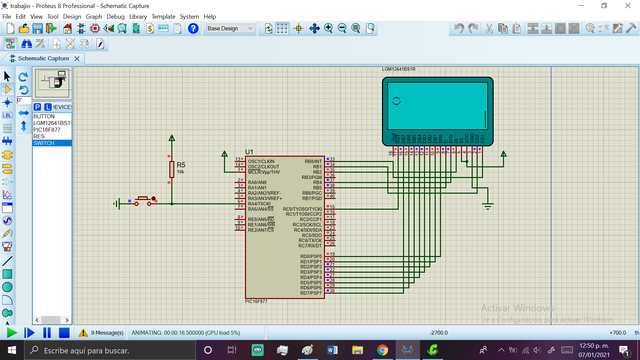This screenshot has width=640, height=360.
Task: Click the Zoom to Area icon
Action: coord(370,29)
